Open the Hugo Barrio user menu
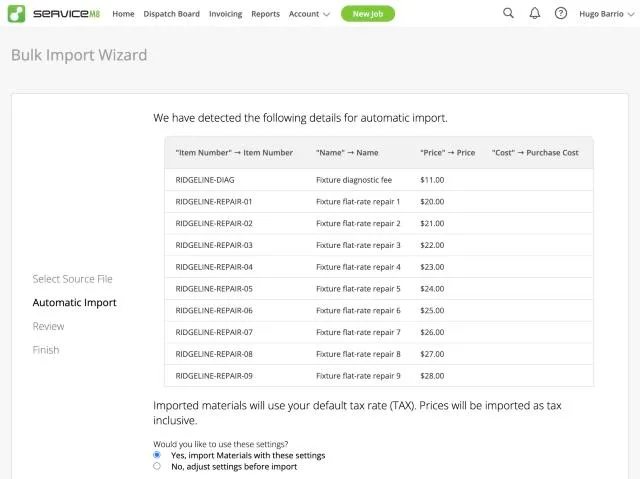Image resolution: width=640 pixels, height=479 pixels. pos(607,14)
